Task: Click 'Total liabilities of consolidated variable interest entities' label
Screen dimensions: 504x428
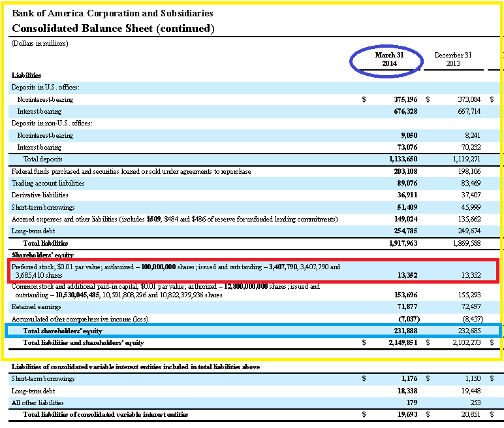Action: [x=106, y=414]
